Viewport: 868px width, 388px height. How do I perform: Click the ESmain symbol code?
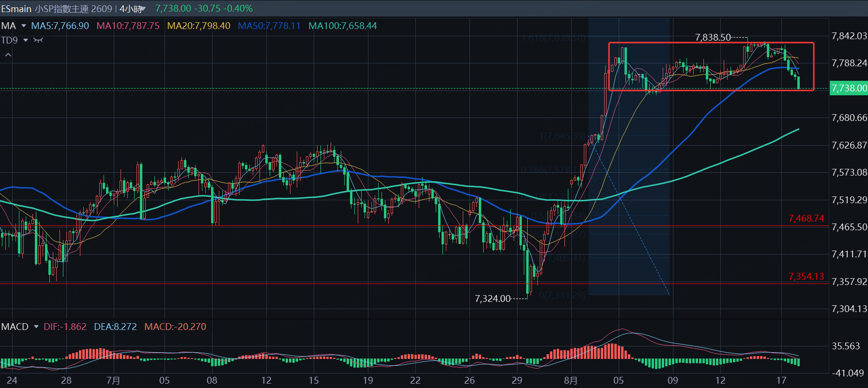point(16,9)
